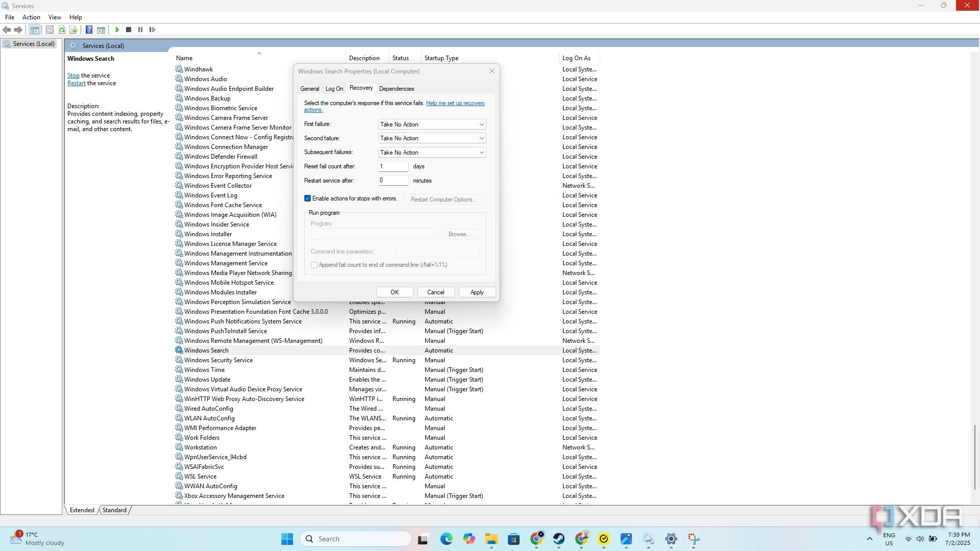Open the Subsequent failures dropdown
This screenshot has height=551, width=980.
pos(432,153)
